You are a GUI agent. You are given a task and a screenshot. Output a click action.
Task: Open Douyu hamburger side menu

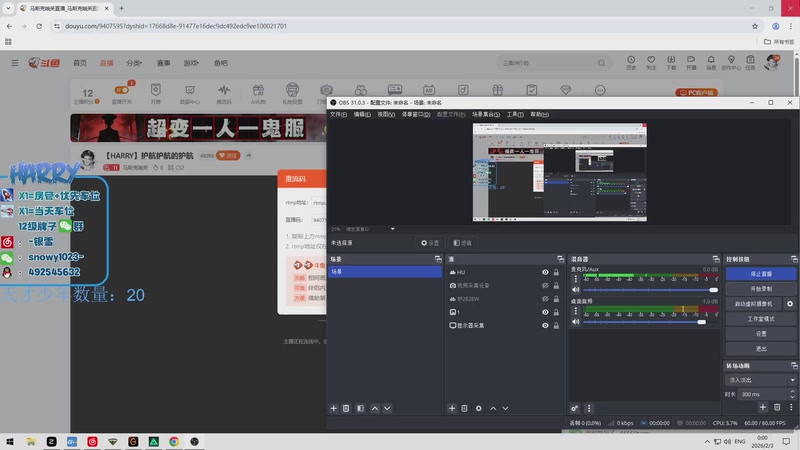coord(15,63)
